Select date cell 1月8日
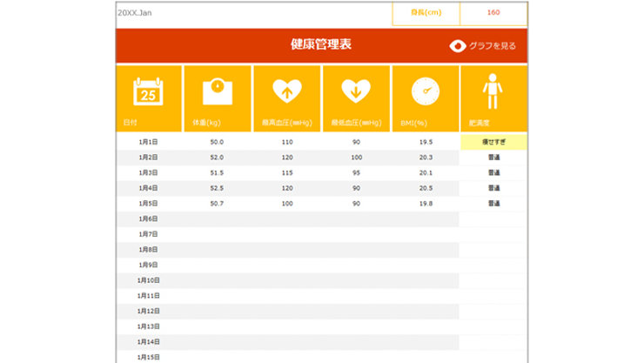 (x=148, y=250)
